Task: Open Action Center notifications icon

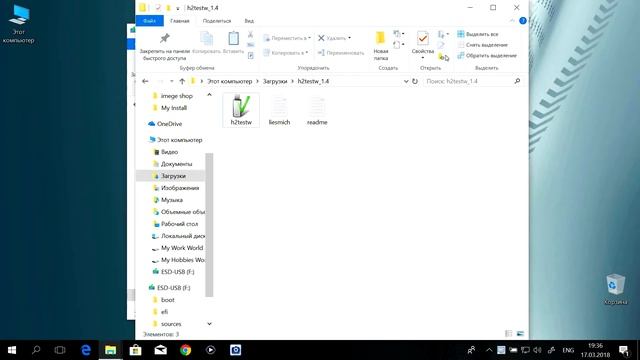Action: click(x=624, y=350)
